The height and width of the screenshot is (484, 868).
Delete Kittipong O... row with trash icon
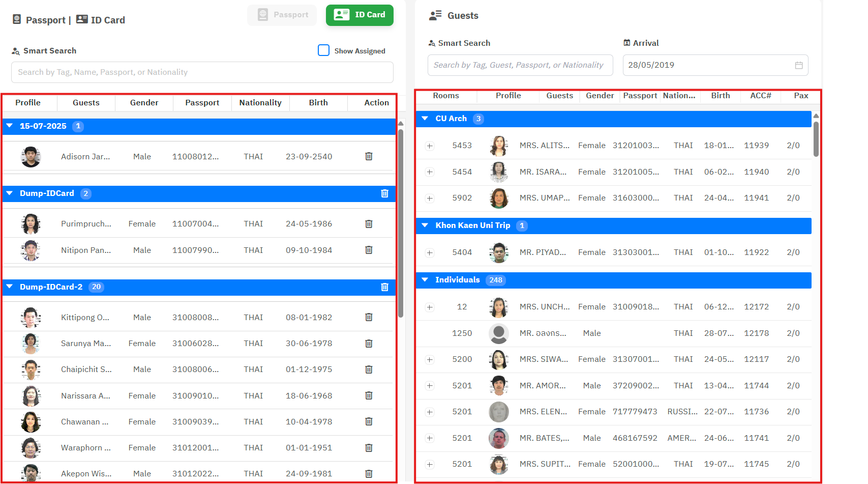point(369,317)
